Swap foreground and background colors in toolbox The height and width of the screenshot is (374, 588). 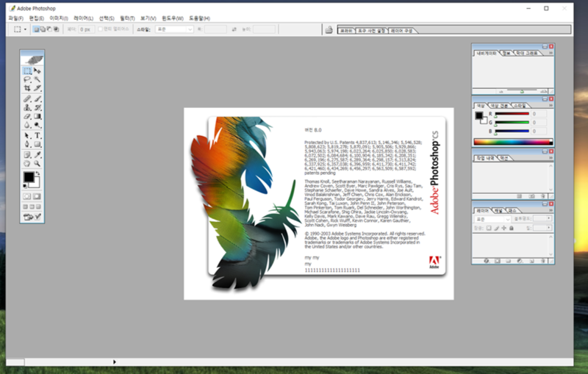(x=37, y=173)
